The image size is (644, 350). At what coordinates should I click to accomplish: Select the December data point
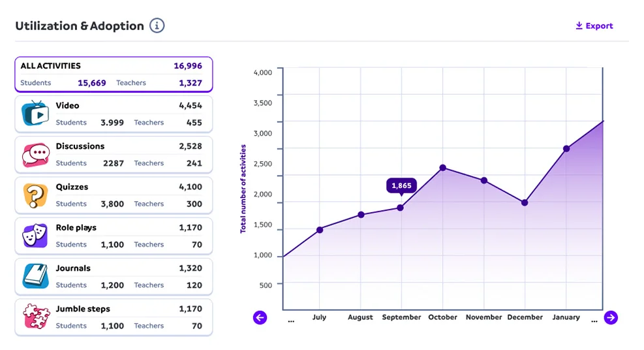pyautogui.click(x=525, y=202)
